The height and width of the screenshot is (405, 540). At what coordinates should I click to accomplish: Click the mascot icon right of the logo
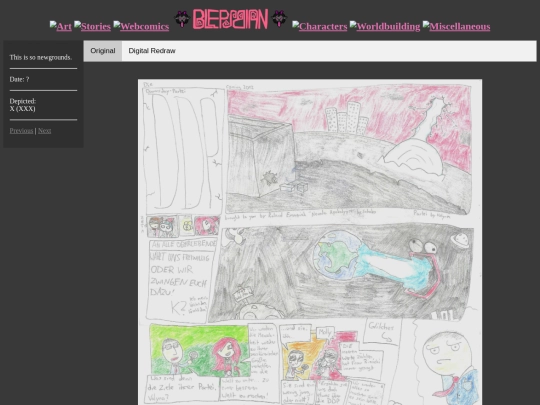click(279, 19)
